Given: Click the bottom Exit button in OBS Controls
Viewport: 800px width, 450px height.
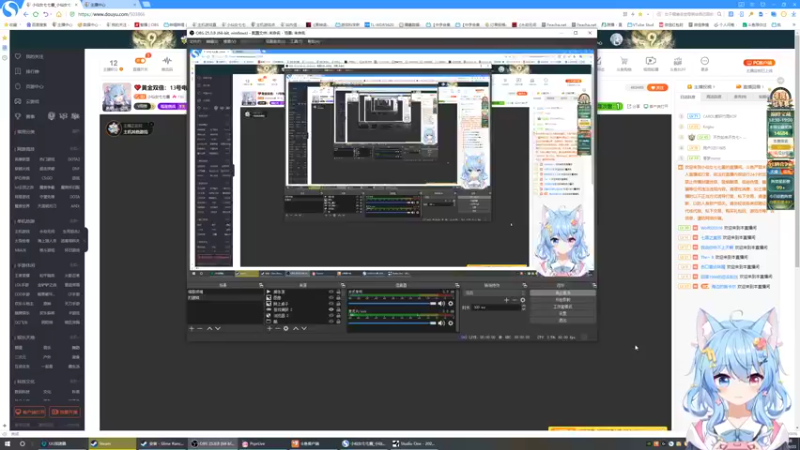Looking at the screenshot, I should click(563, 320).
